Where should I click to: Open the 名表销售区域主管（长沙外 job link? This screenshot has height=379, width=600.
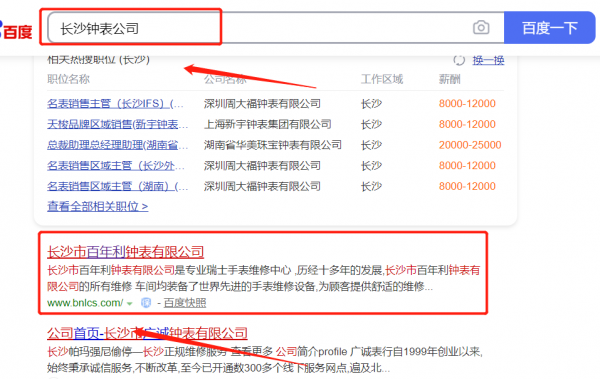pos(116,166)
